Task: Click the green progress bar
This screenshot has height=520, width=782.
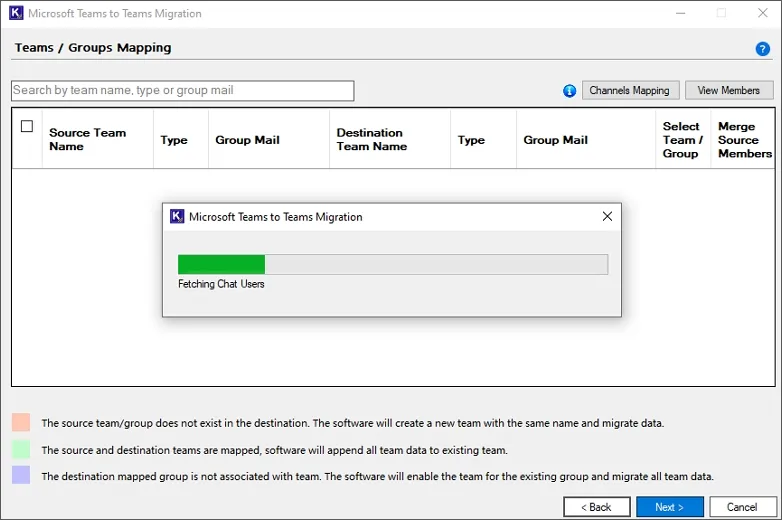Action: (392, 265)
